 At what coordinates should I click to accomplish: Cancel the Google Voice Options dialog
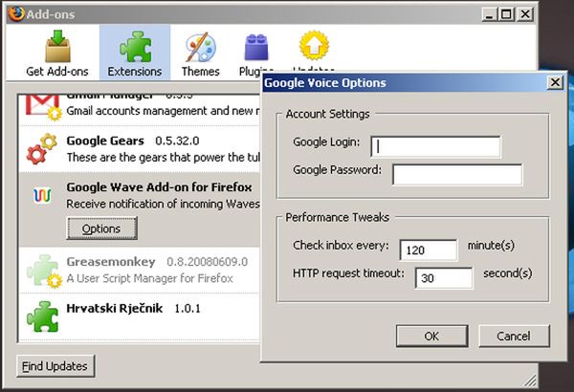(514, 336)
